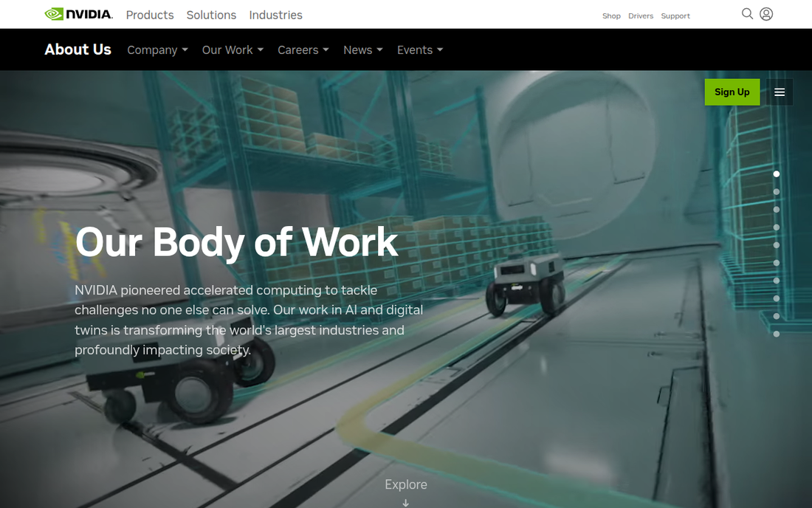Expand the Events dropdown

coord(420,50)
